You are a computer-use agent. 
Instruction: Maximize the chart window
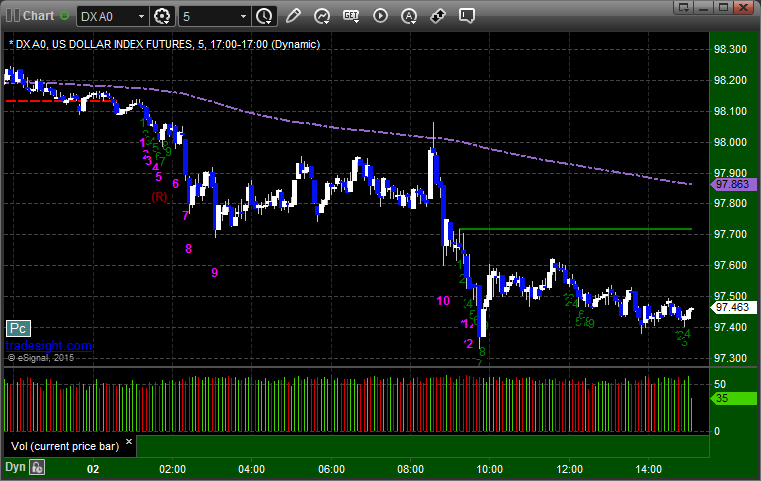coord(723,7)
